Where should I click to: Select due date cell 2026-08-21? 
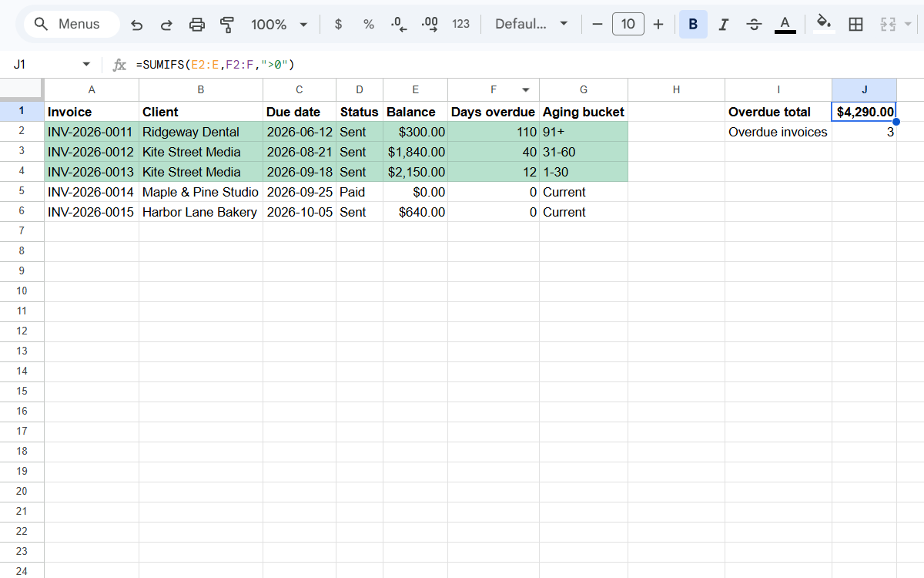300,152
